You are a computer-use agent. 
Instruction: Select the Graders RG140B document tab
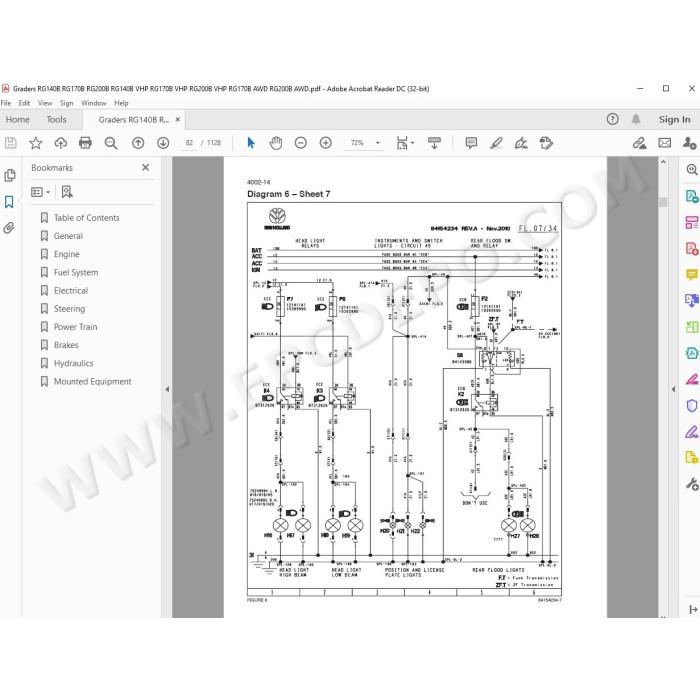133,120
